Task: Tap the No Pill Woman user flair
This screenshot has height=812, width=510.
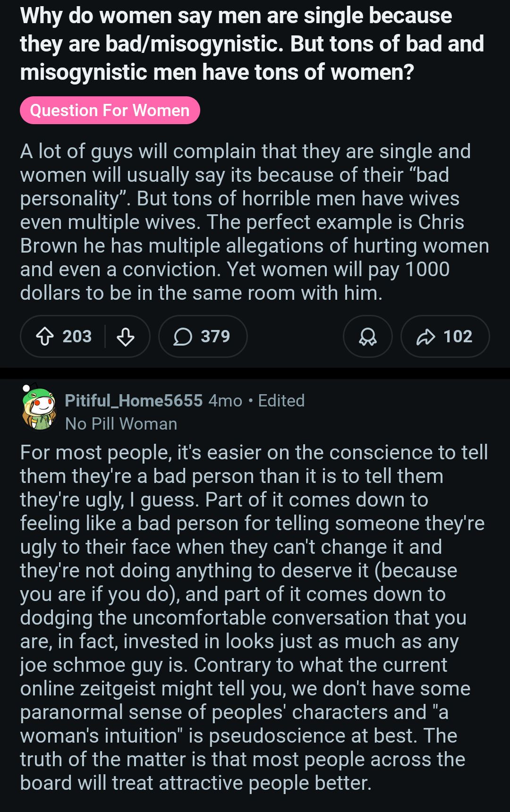Action: [x=121, y=424]
